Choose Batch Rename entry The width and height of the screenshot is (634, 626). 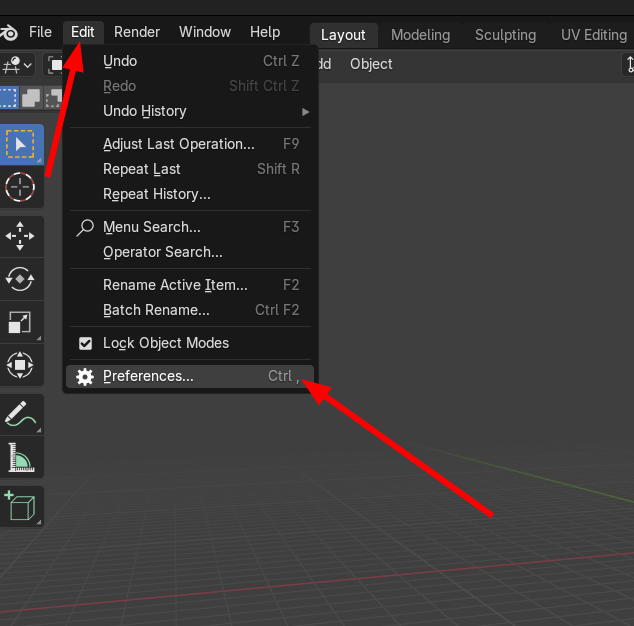point(190,311)
